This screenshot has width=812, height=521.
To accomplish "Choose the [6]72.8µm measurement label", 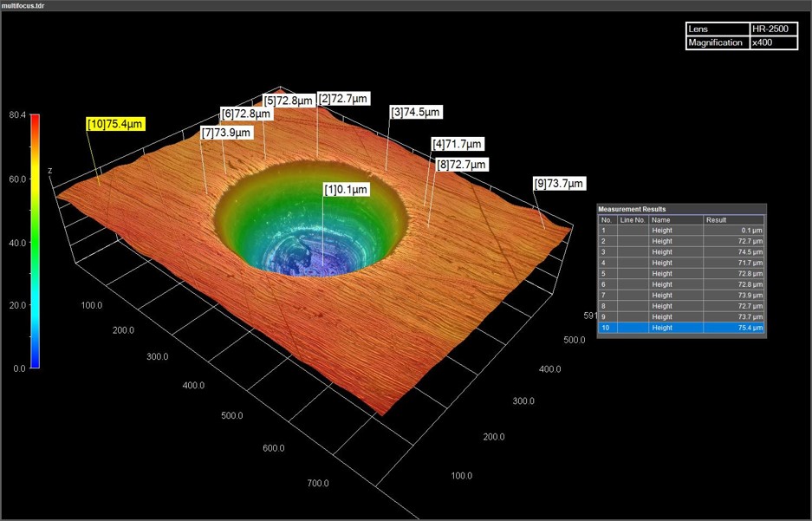I will [246, 114].
